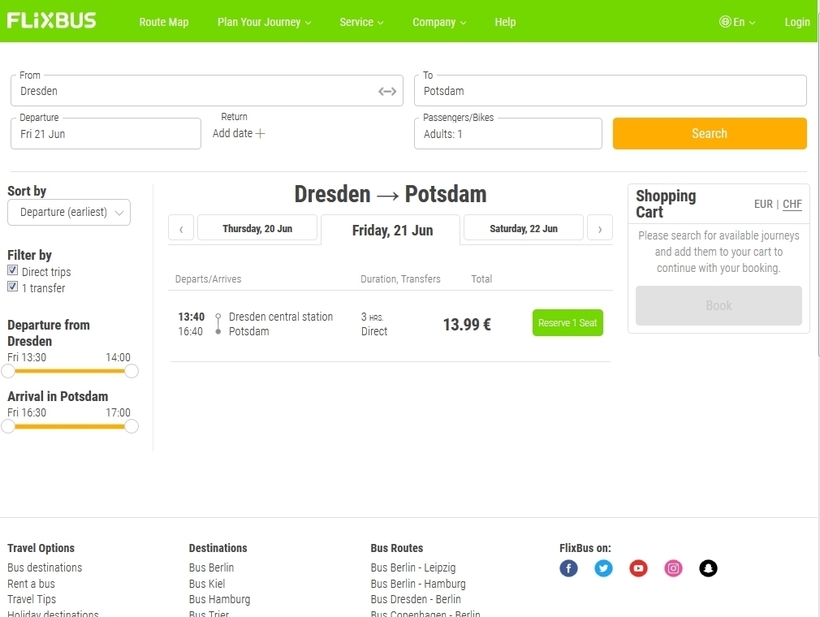Click Reserve 1 Seat button
Image resolution: width=820 pixels, height=617 pixels.
pos(567,323)
